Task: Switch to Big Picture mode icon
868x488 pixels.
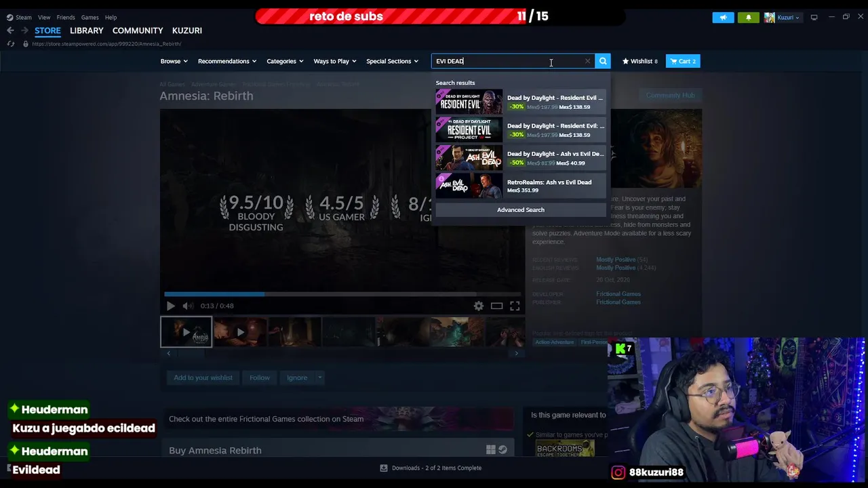Action: pos(814,18)
